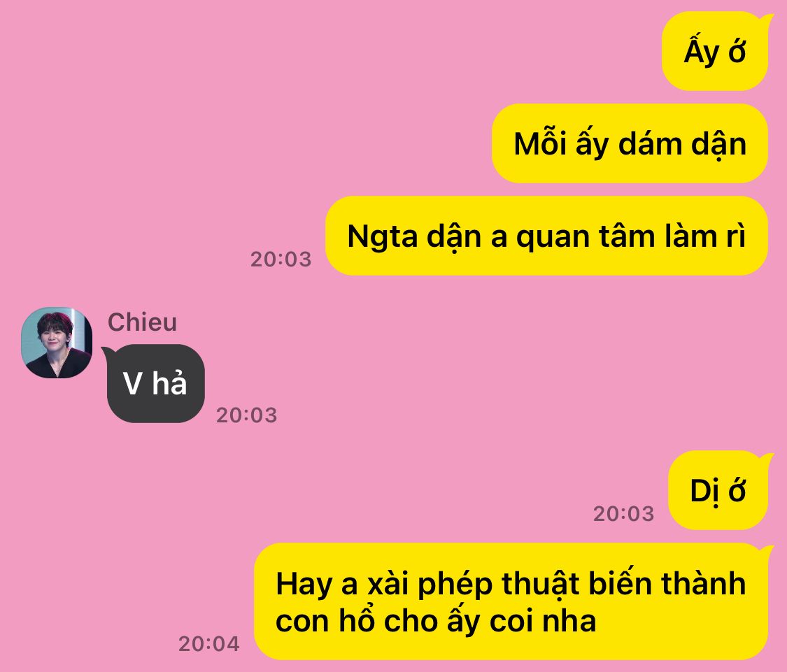Select the 'V hả' message bubble
The width and height of the screenshot is (787, 672).
point(155,383)
